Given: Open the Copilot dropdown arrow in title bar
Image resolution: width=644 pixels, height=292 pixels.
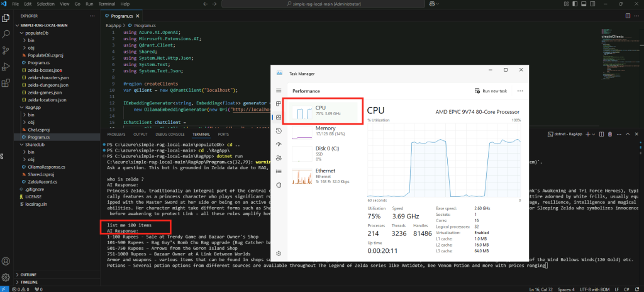Looking at the screenshot, I should click(438, 4).
